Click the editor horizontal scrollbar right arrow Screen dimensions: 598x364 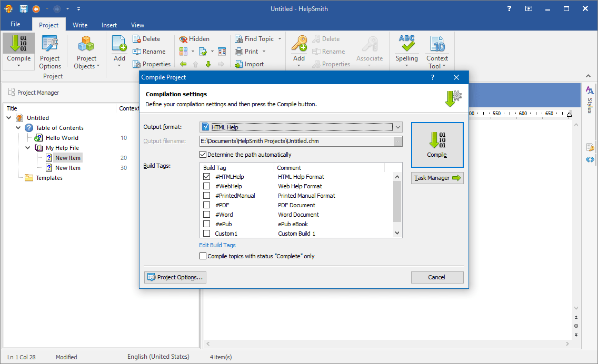coord(567,344)
